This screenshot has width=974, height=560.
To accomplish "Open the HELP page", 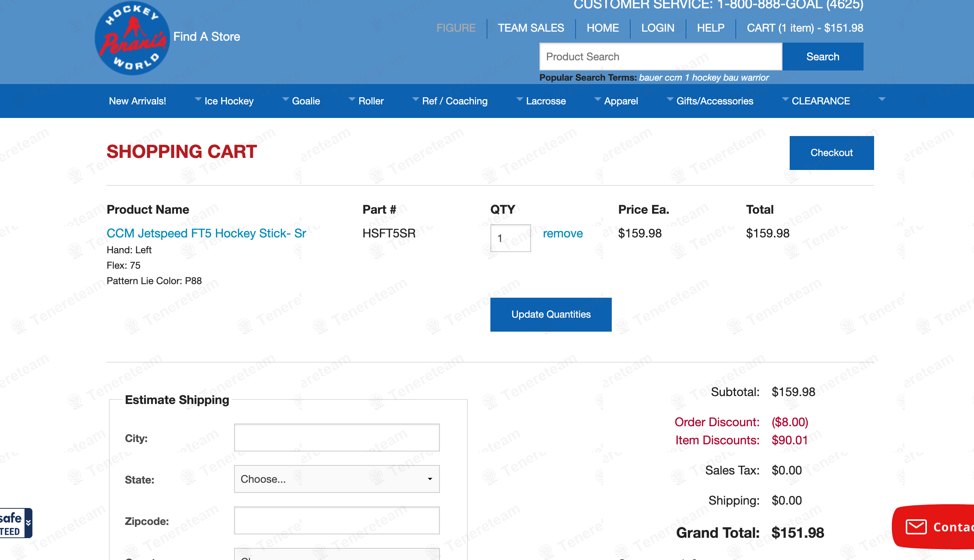I will pos(711,28).
